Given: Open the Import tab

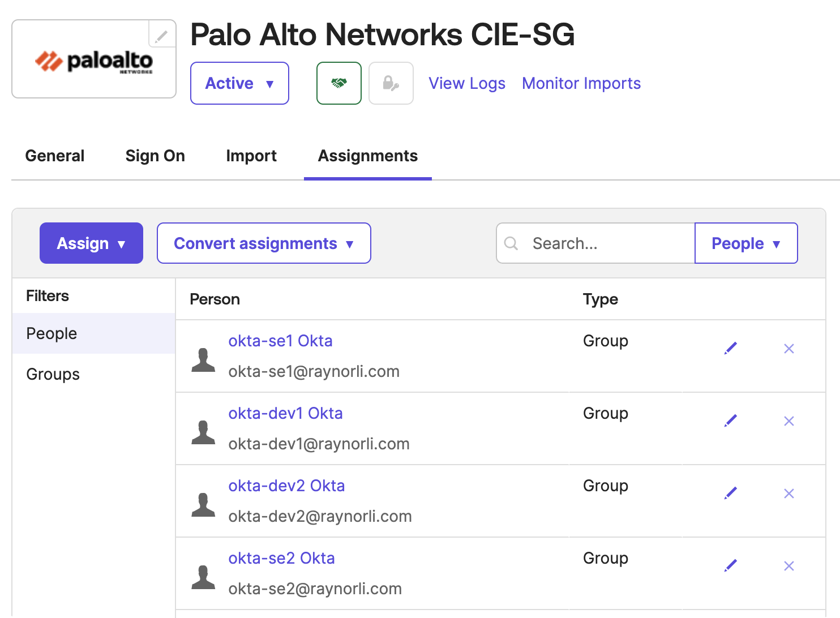Looking at the screenshot, I should click(251, 156).
